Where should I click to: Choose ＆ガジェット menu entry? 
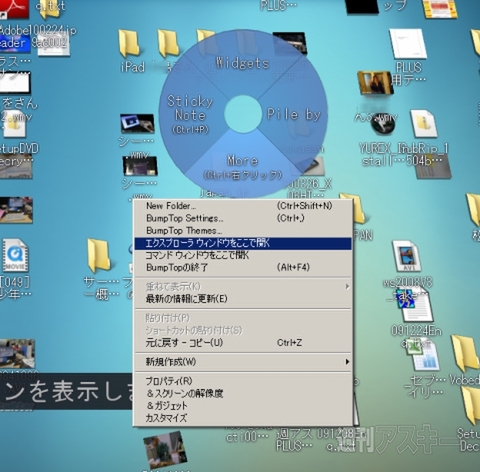243,406
